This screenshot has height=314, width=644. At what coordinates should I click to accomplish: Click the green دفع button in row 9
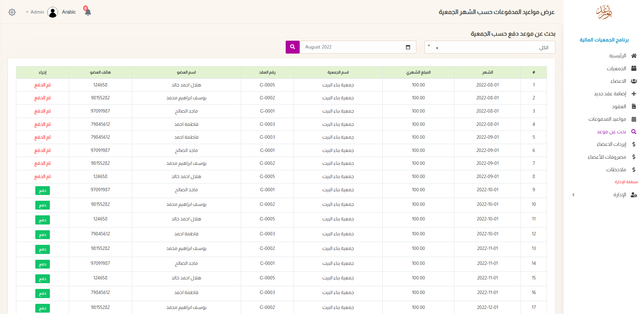point(42,191)
